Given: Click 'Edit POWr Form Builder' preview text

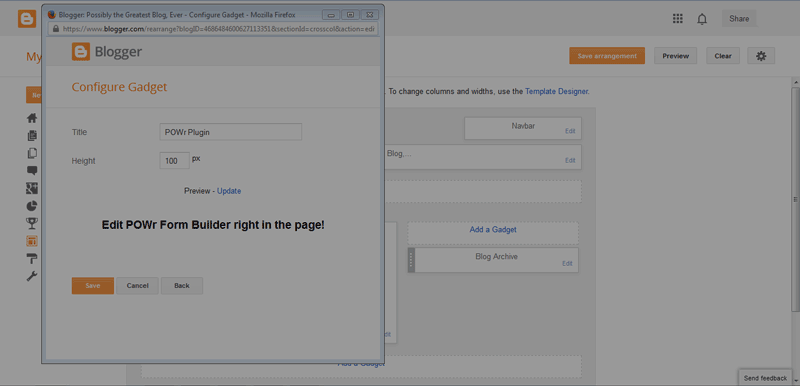Looking at the screenshot, I should click(213, 225).
